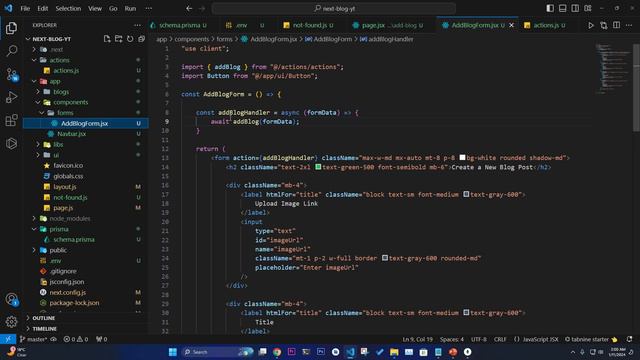The image size is (640, 360).
Task: Close the AddBlogForm.jsx tab
Action: pyautogui.click(x=511, y=25)
